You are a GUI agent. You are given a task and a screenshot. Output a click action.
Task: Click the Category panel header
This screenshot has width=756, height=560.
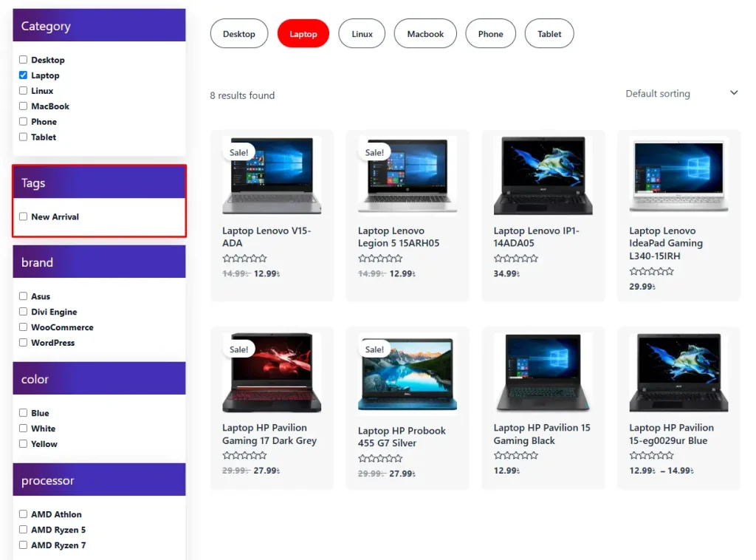coord(100,26)
